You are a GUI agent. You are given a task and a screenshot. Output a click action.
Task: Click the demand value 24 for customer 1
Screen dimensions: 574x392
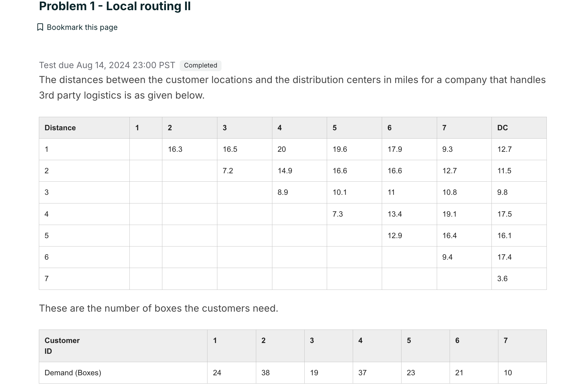[217, 373]
